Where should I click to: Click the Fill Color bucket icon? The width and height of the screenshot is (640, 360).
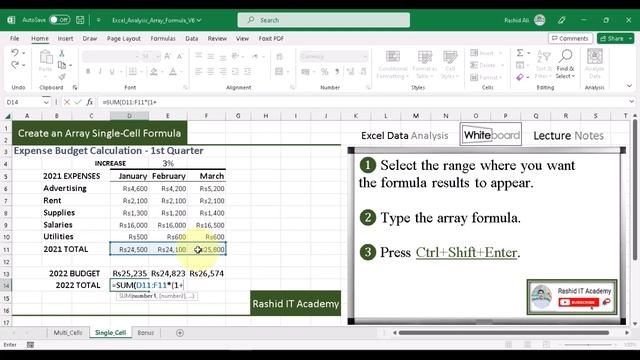click(154, 71)
